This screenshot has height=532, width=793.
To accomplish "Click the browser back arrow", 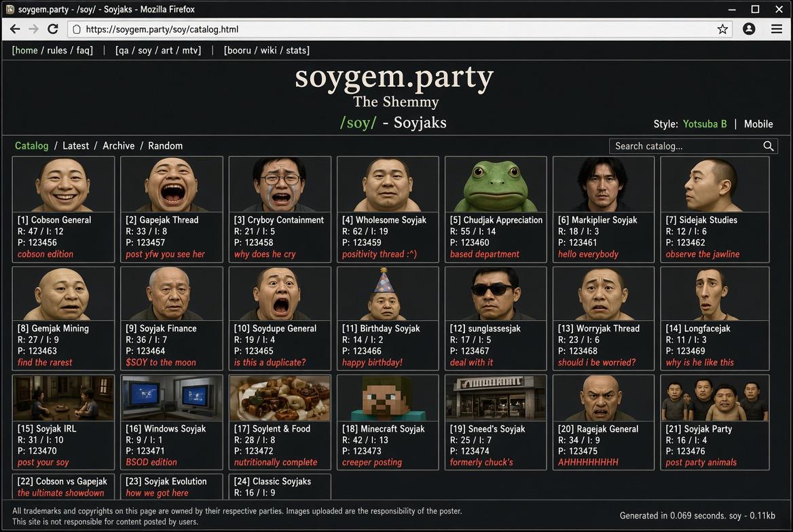I will [x=15, y=29].
